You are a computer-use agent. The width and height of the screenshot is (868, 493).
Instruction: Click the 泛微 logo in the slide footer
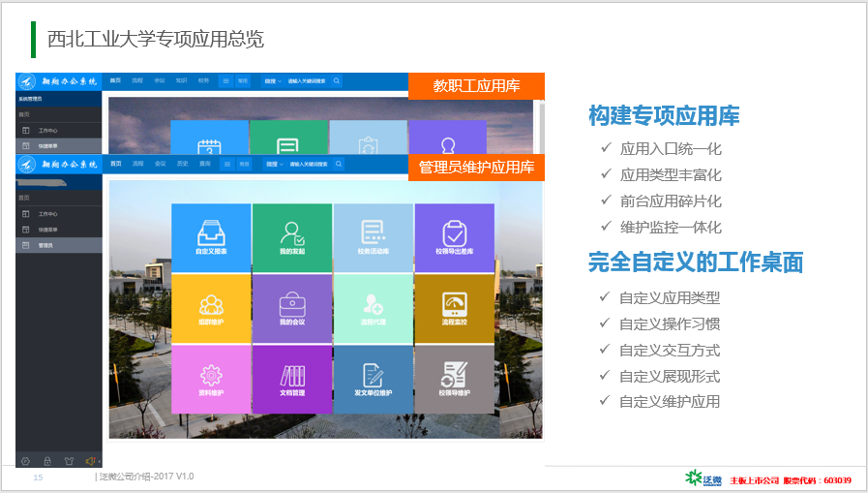[703, 478]
